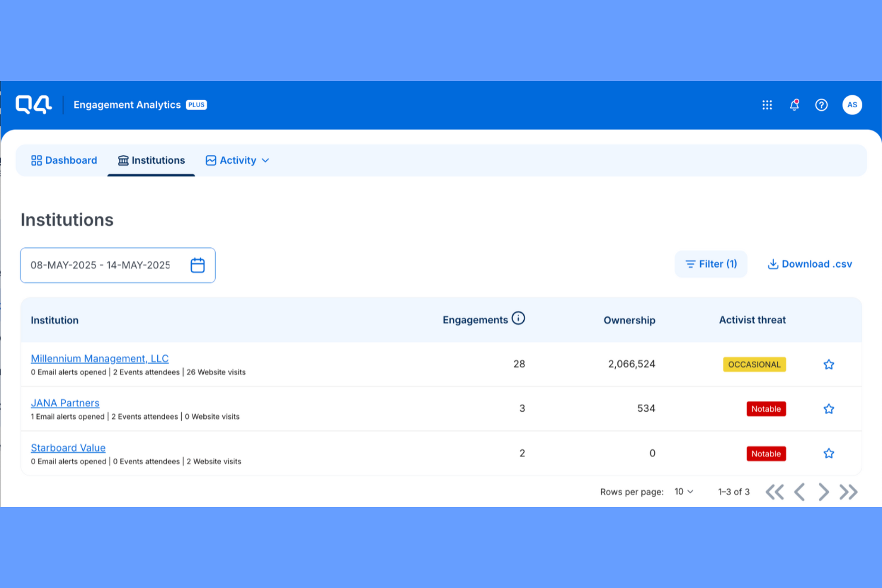
Task: Select the Institutions tab
Action: pyautogui.click(x=151, y=160)
